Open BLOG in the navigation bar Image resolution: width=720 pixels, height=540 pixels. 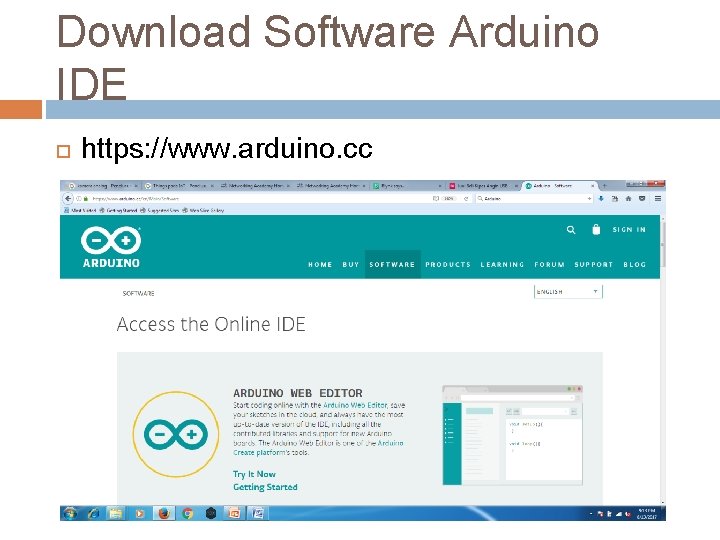(x=635, y=264)
